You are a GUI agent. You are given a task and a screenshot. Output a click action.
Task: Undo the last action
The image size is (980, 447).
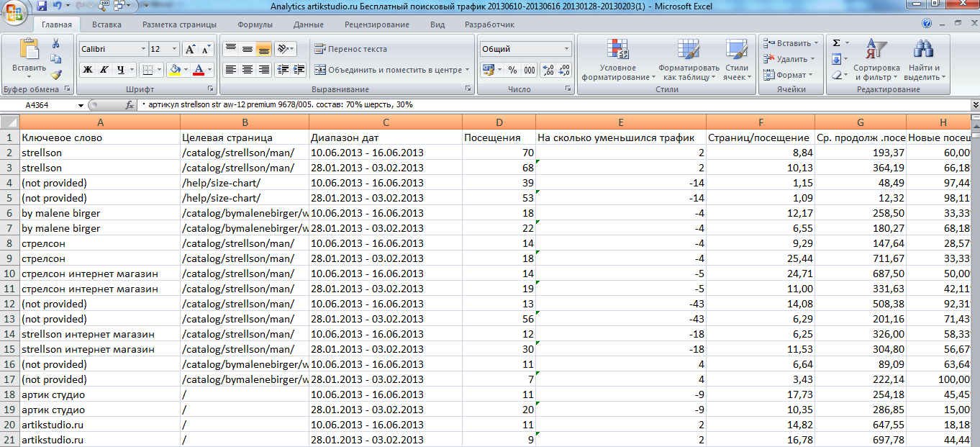(58, 6)
